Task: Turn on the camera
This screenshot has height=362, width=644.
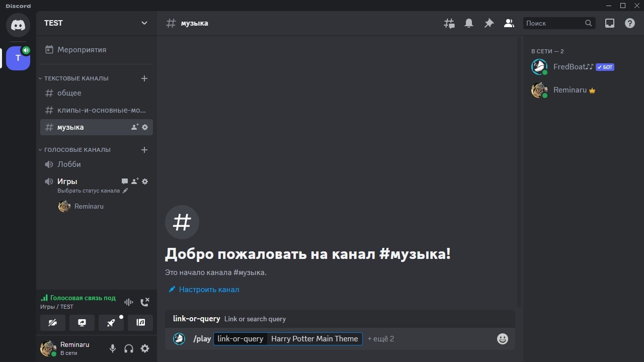Action: tap(52, 323)
